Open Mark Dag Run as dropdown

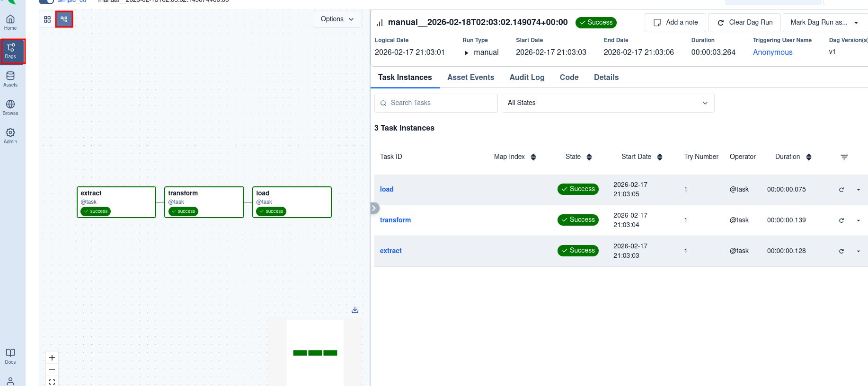(x=824, y=23)
